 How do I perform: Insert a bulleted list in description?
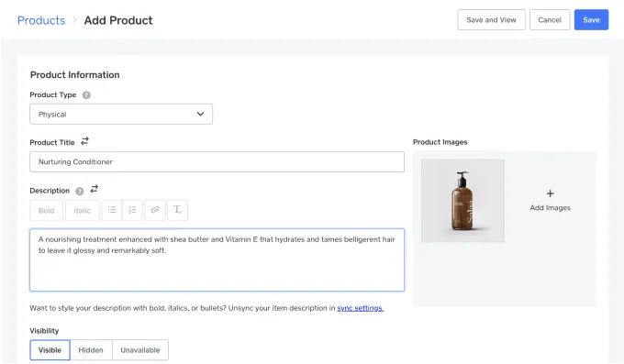click(x=112, y=210)
